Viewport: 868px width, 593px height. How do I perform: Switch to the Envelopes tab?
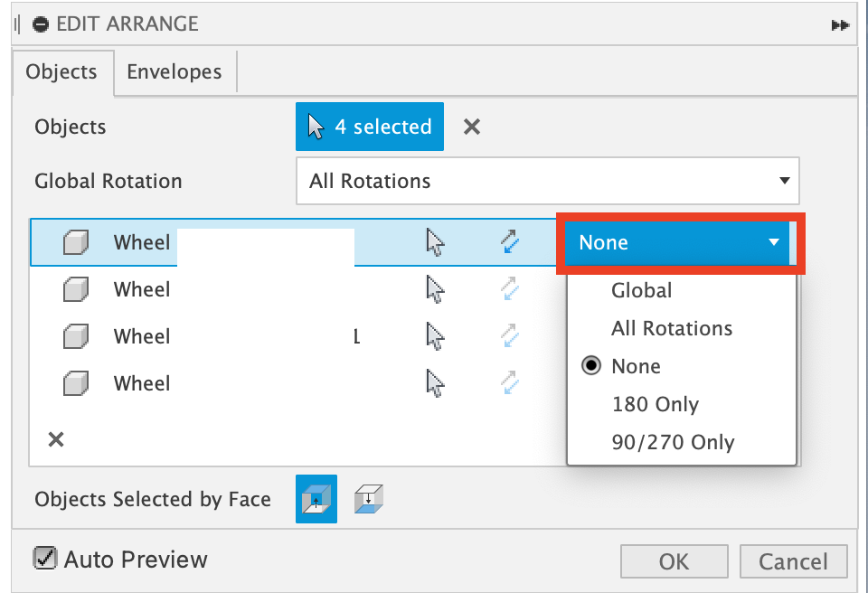point(175,71)
